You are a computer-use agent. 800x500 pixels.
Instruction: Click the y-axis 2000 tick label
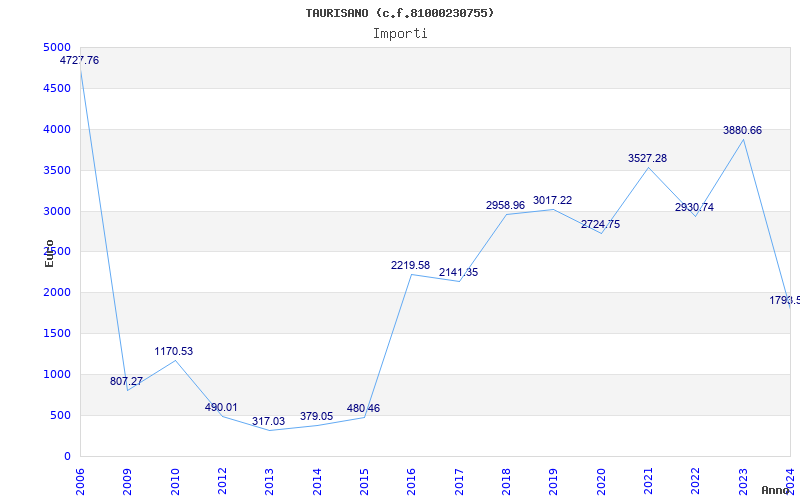[x=57, y=293]
